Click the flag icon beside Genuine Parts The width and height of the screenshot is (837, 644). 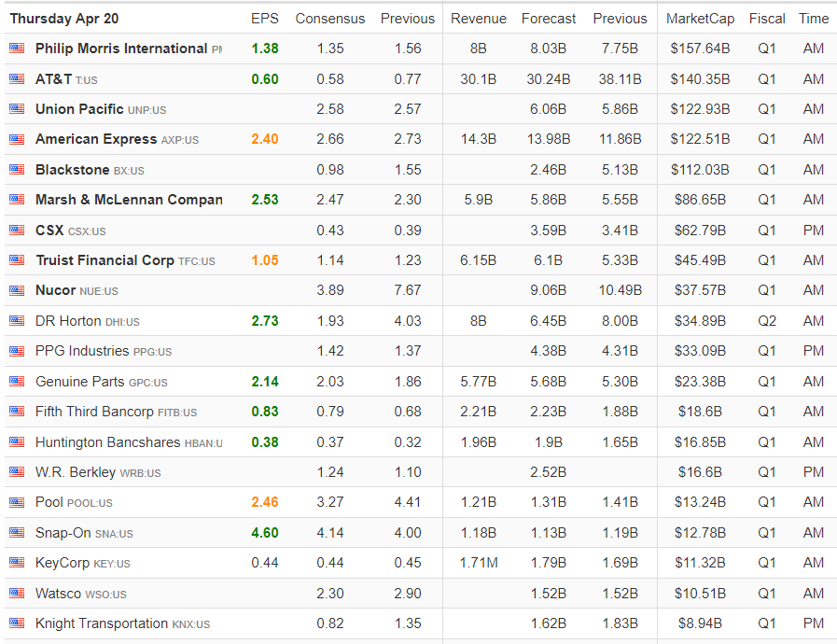click(x=17, y=382)
